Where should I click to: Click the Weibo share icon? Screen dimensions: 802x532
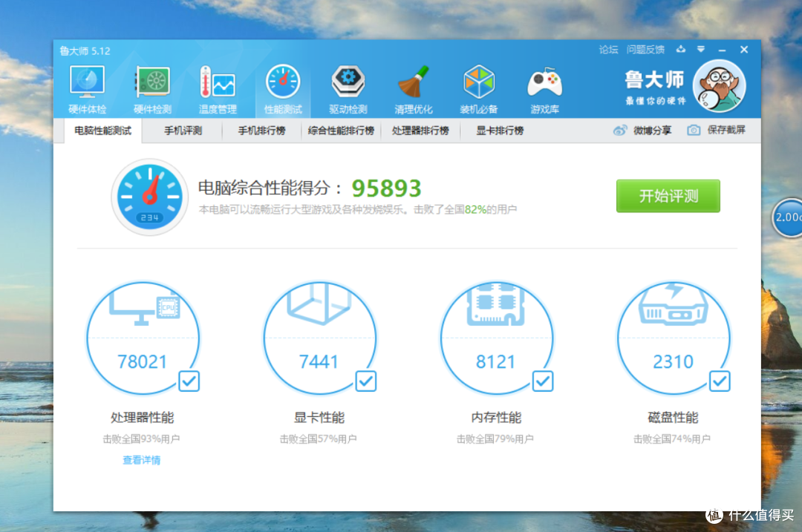coord(620,131)
